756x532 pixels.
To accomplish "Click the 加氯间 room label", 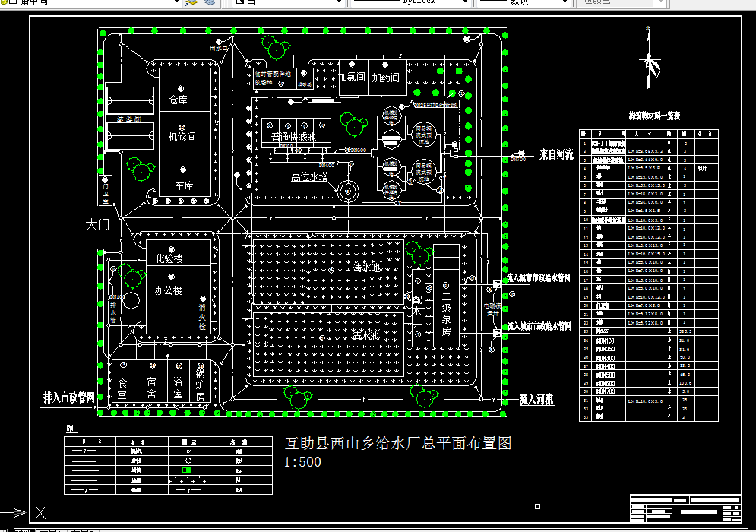I will pos(352,77).
